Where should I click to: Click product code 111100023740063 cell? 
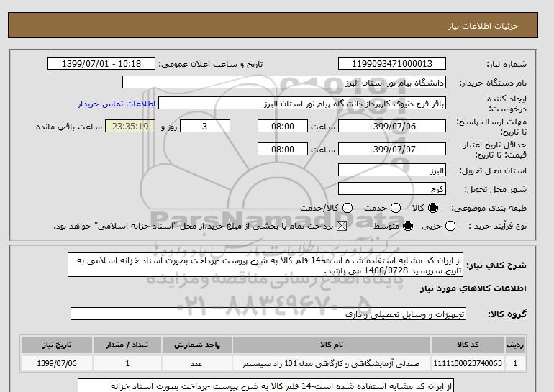point(468,363)
